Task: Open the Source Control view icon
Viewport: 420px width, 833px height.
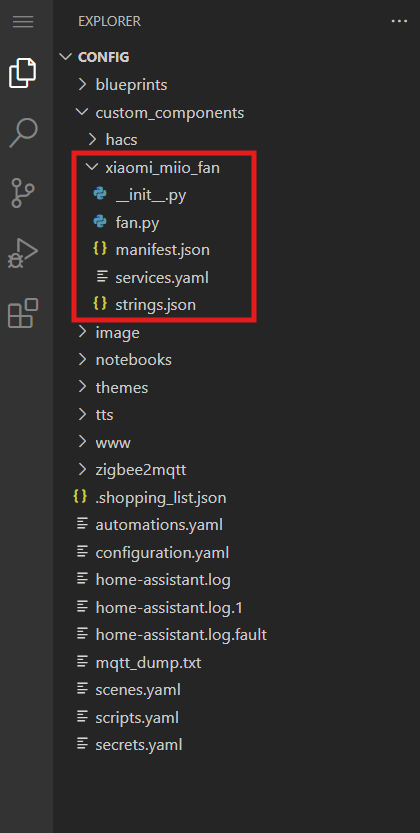Action: 23,192
